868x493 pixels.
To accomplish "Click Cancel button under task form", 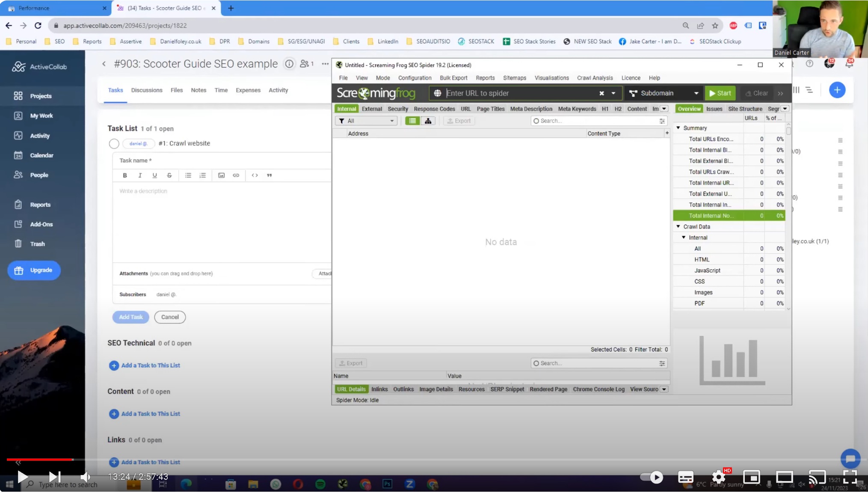I will coord(170,317).
